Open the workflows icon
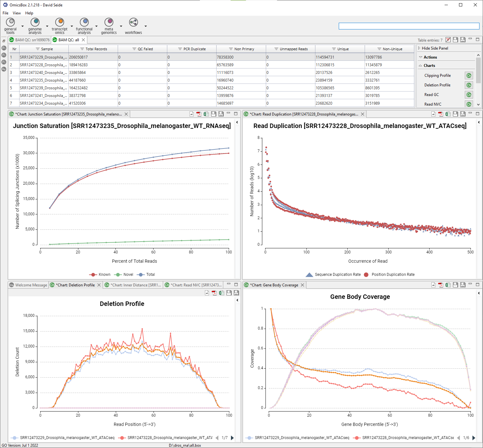483x448 pixels. 133,22
